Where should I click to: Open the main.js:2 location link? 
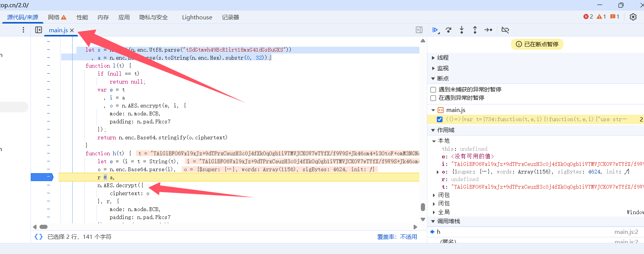pyautogui.click(x=626, y=232)
